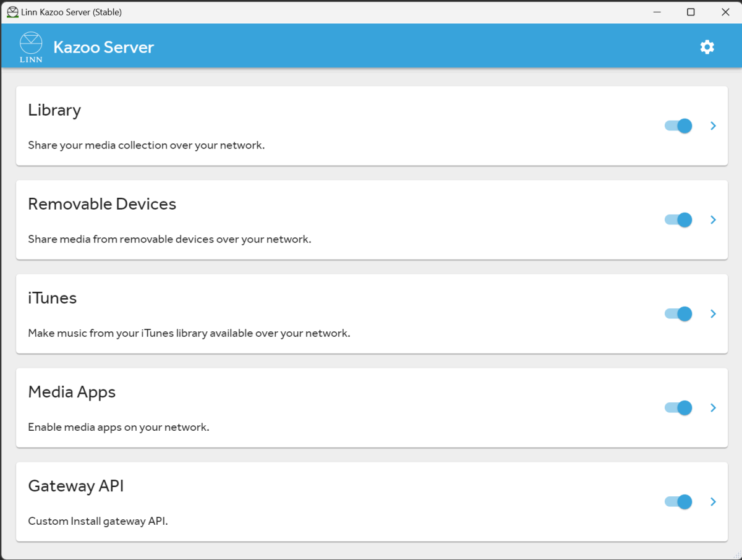Viewport: 742px width, 560px height.
Task: Click the Kazoo Server title bar app icon
Action: click(x=12, y=12)
